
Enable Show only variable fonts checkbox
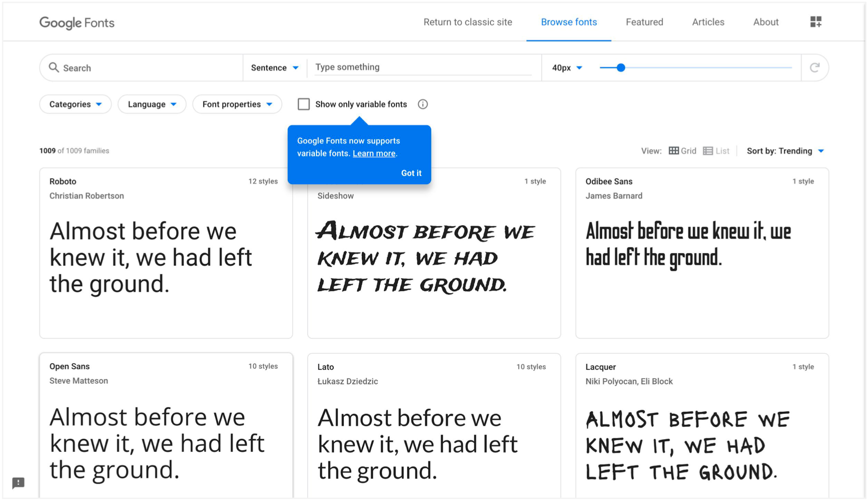304,104
